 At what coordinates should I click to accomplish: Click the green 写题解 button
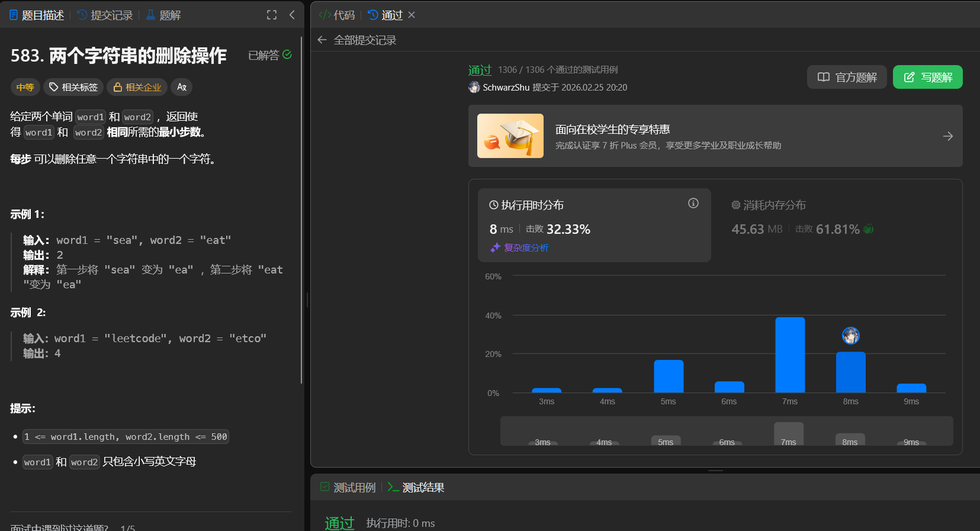pos(927,77)
